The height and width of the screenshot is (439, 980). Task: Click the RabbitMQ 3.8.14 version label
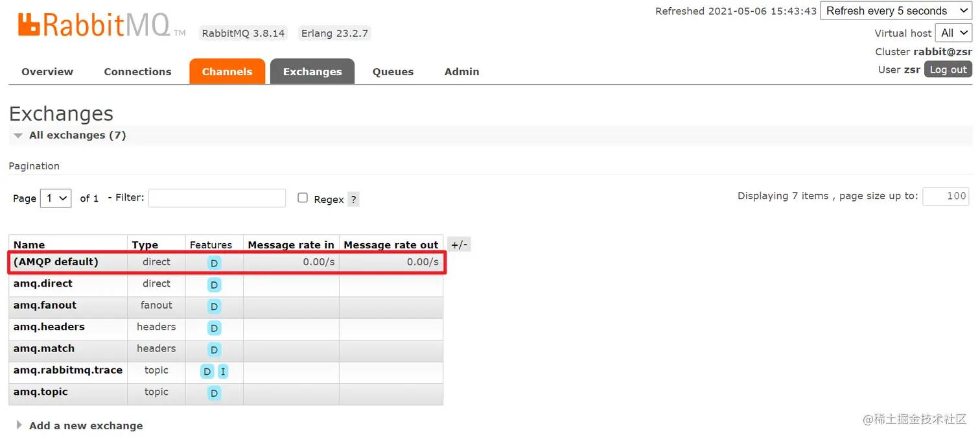coord(243,33)
